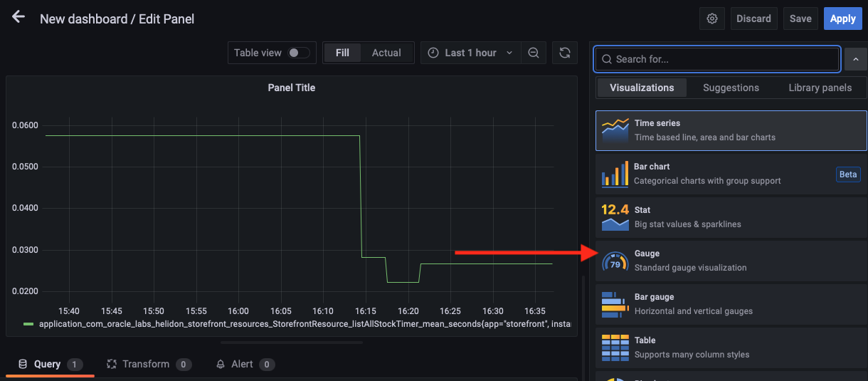Click the Bar gauge icon
The image size is (868, 381).
click(615, 304)
